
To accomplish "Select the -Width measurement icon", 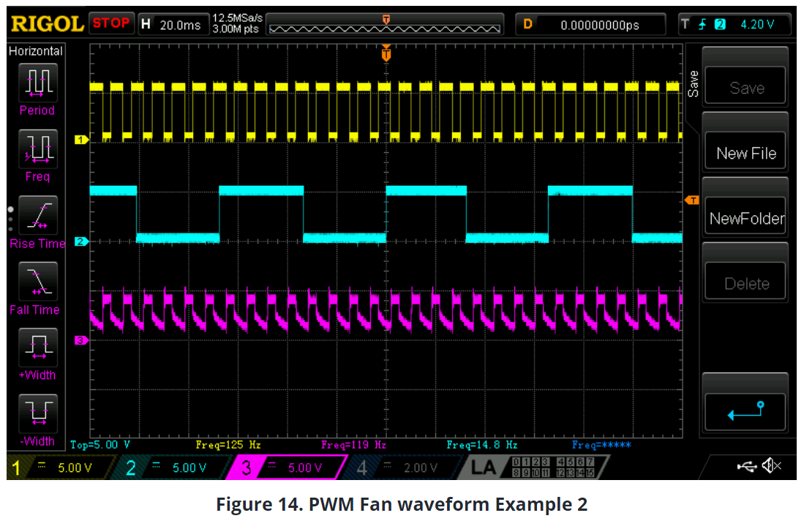I will 38,413.
